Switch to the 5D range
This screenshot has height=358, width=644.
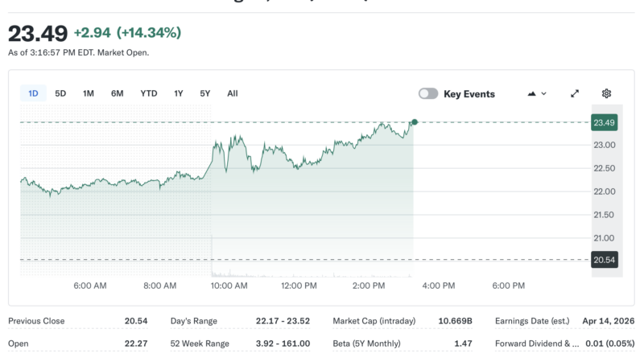[x=60, y=93]
